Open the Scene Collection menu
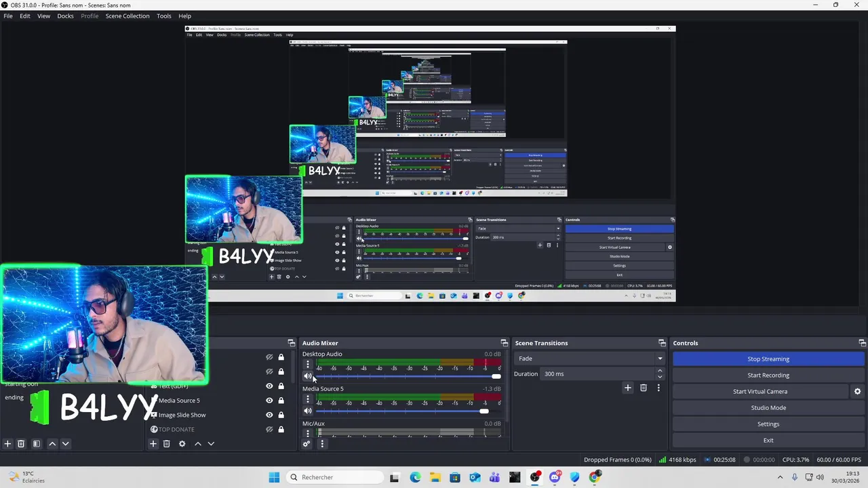The width and height of the screenshot is (868, 488). [x=127, y=16]
